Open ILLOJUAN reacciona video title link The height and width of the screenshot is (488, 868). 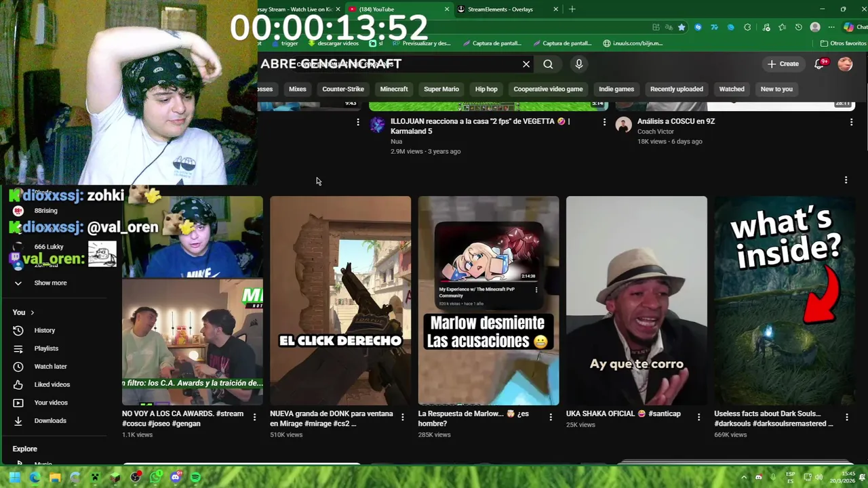coord(480,126)
